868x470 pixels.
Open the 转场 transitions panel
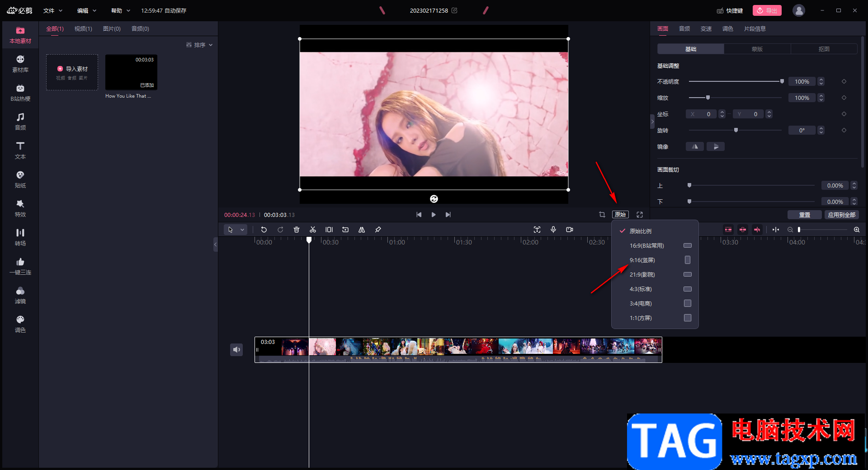click(20, 238)
